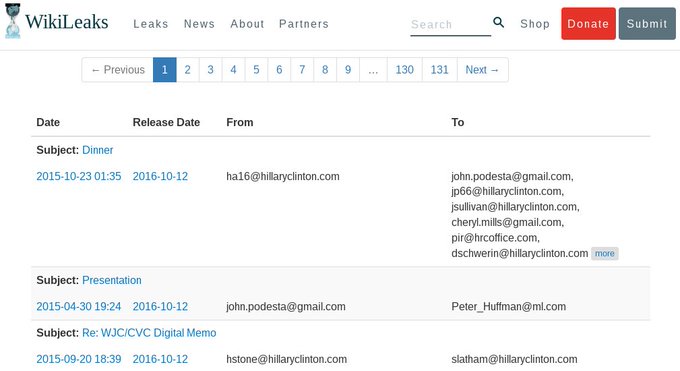This screenshot has height=371, width=680.
Task: Click the Next pagination link
Action: [482, 70]
